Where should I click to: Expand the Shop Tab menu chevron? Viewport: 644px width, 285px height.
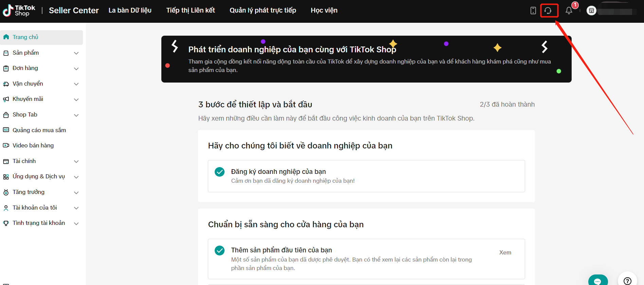pyautogui.click(x=76, y=115)
